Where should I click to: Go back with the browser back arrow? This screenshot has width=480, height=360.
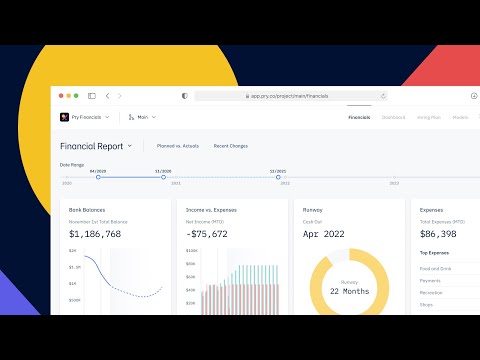[x=107, y=96]
